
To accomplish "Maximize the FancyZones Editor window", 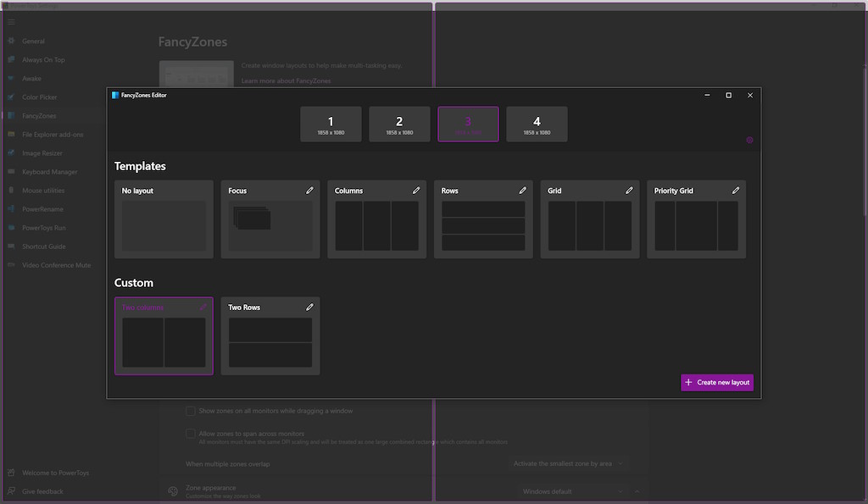I will click(728, 95).
